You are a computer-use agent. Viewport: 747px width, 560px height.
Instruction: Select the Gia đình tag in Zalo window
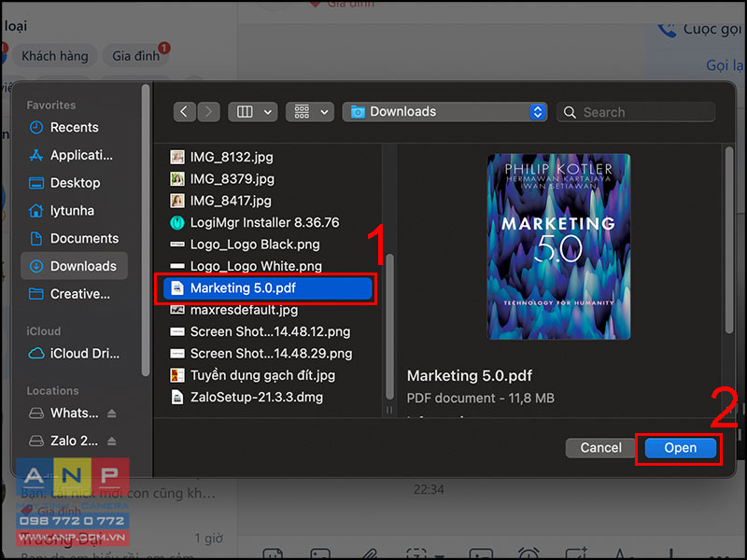[x=135, y=56]
